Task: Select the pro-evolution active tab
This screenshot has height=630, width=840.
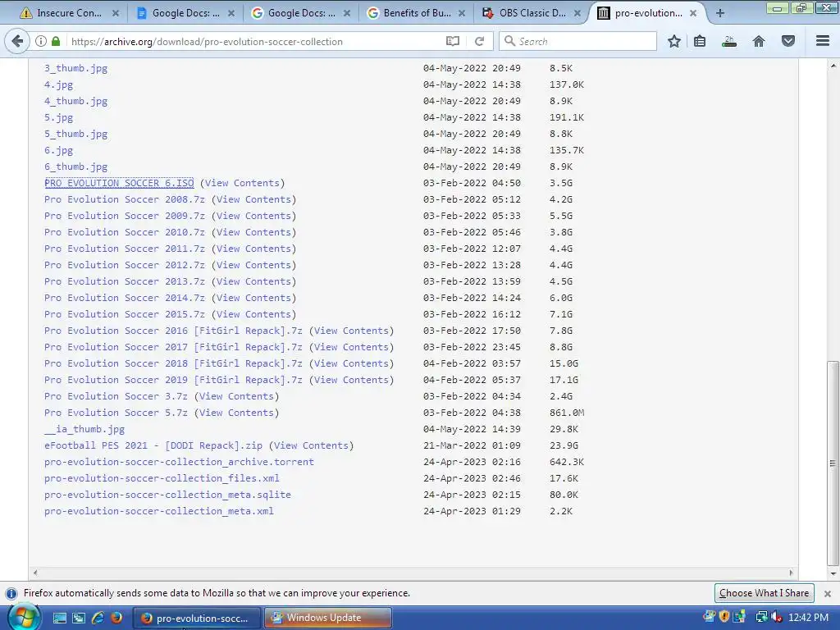Action: [x=648, y=13]
